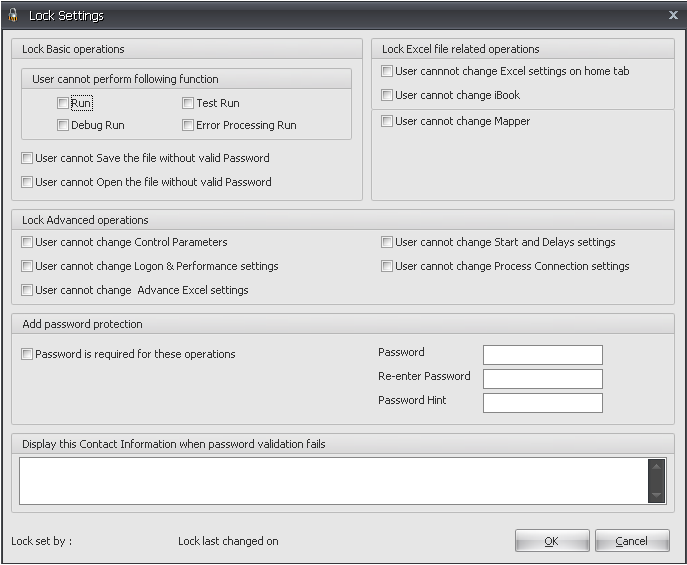Click the Cancel button
Viewport: 687px width, 565px height.
point(631,541)
